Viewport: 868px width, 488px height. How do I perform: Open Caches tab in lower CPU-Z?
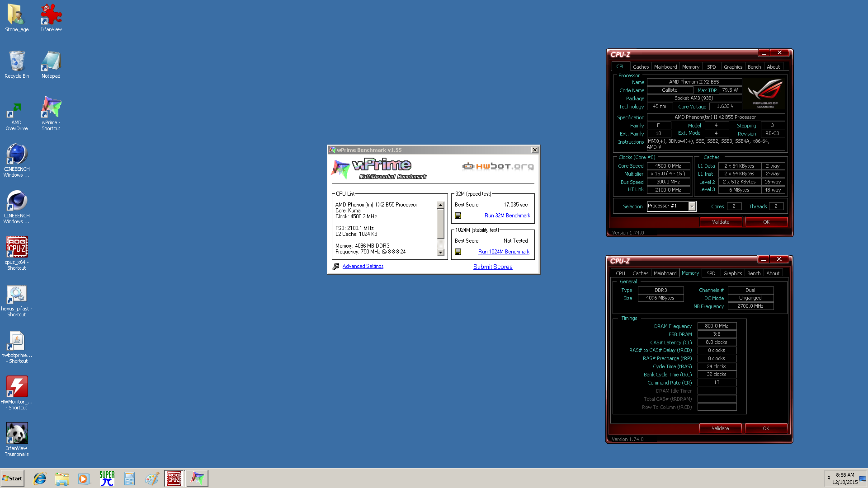click(x=640, y=273)
